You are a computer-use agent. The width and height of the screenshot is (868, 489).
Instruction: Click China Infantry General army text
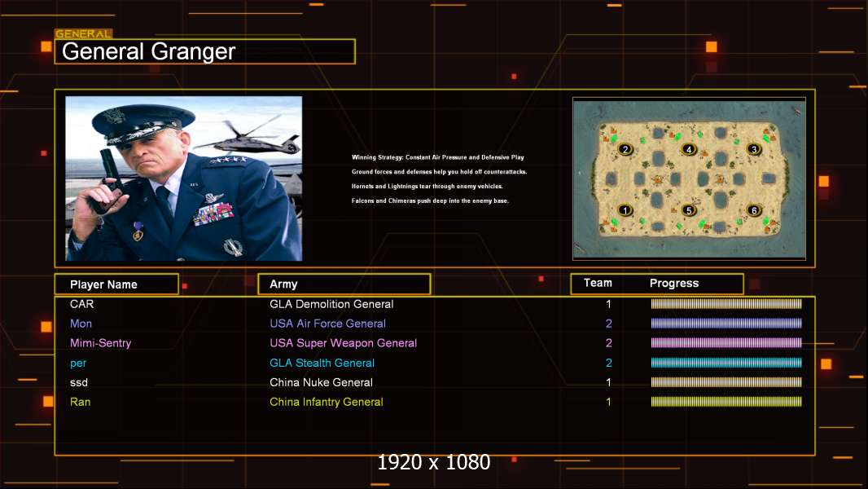326,402
